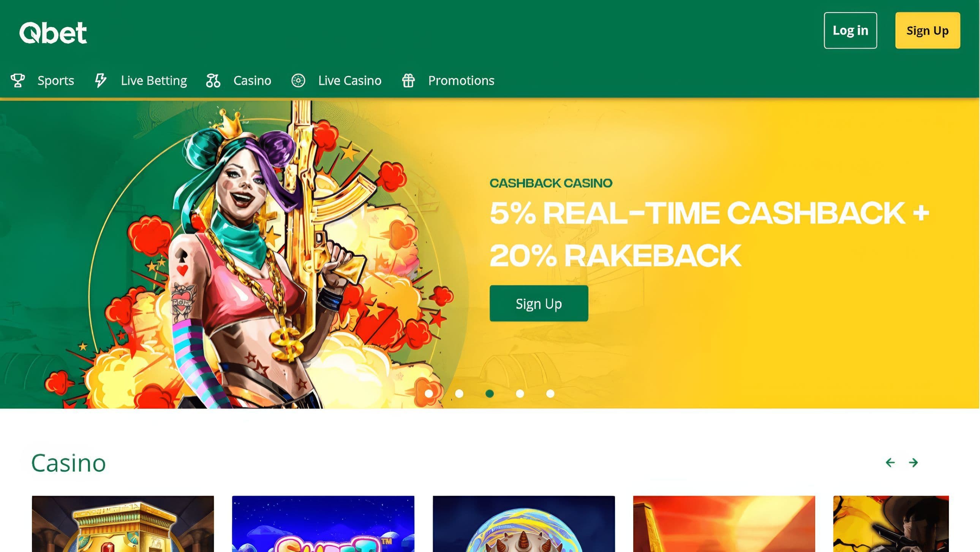Select the fourth banner slide dot
The width and height of the screenshot is (980, 552).
coord(520,393)
